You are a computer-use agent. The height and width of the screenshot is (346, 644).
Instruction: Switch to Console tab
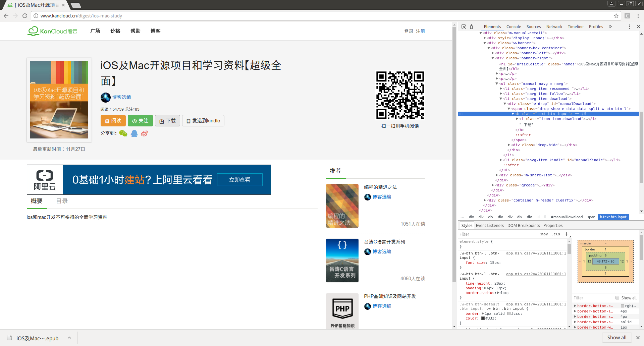pyautogui.click(x=514, y=26)
